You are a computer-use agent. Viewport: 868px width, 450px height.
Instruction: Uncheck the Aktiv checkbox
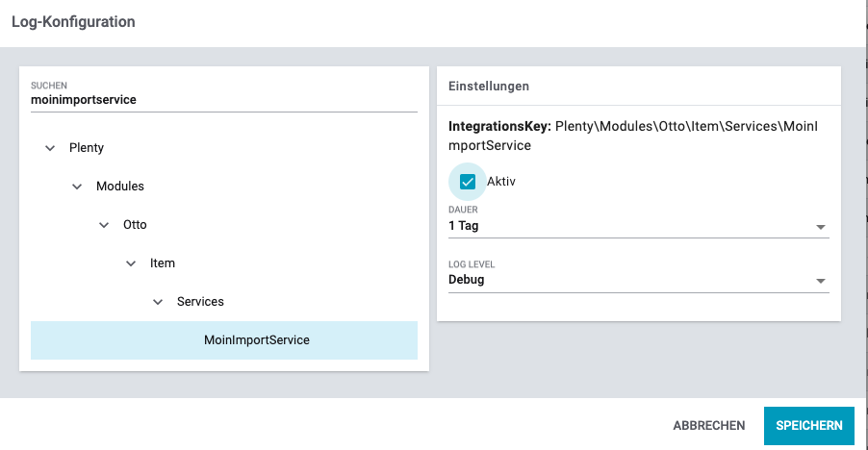pos(468,182)
